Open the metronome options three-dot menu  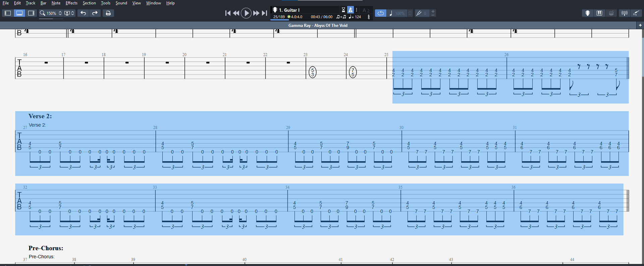coord(357,10)
